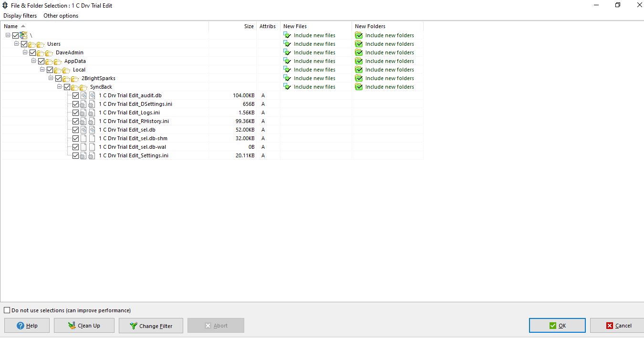Viewport: 644px width, 338px height.
Task: Click the new files icon in 2BrightSparks row
Action: [x=287, y=78]
